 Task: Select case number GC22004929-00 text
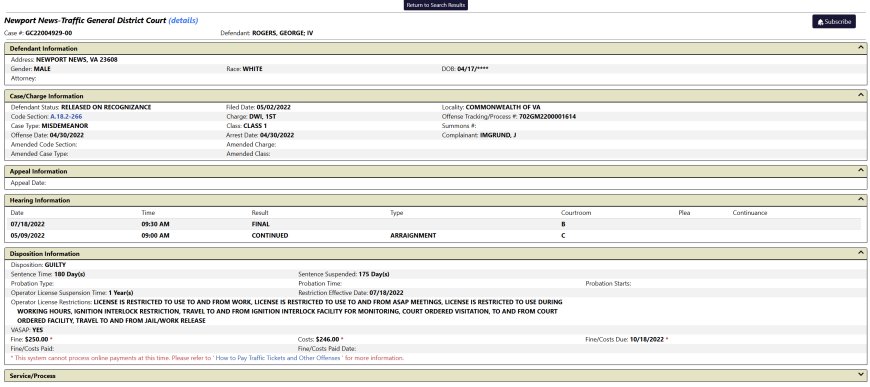tap(49, 33)
